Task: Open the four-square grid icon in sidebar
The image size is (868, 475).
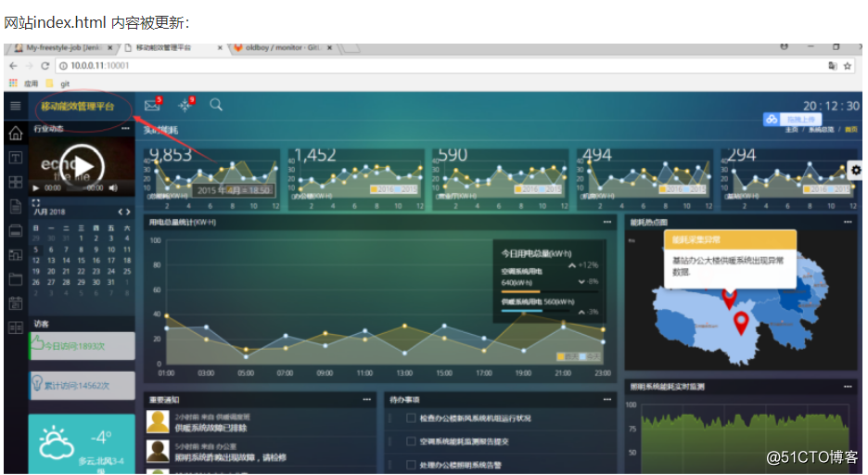Action: click(16, 182)
